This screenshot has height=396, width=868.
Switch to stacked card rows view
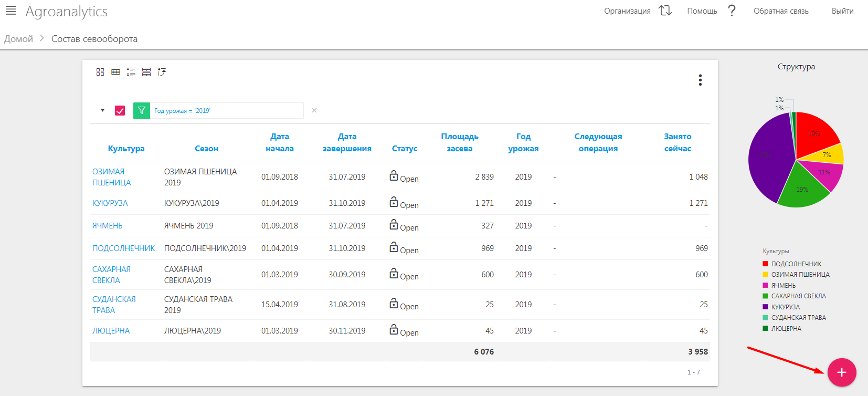tap(146, 72)
